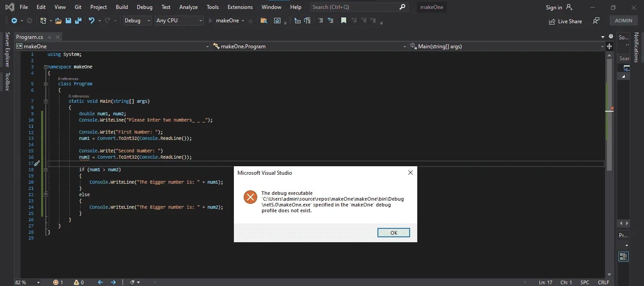The height and width of the screenshot is (286, 644).
Task: Navigate backward with the toolbar back arrow
Action: pyautogui.click(x=14, y=21)
